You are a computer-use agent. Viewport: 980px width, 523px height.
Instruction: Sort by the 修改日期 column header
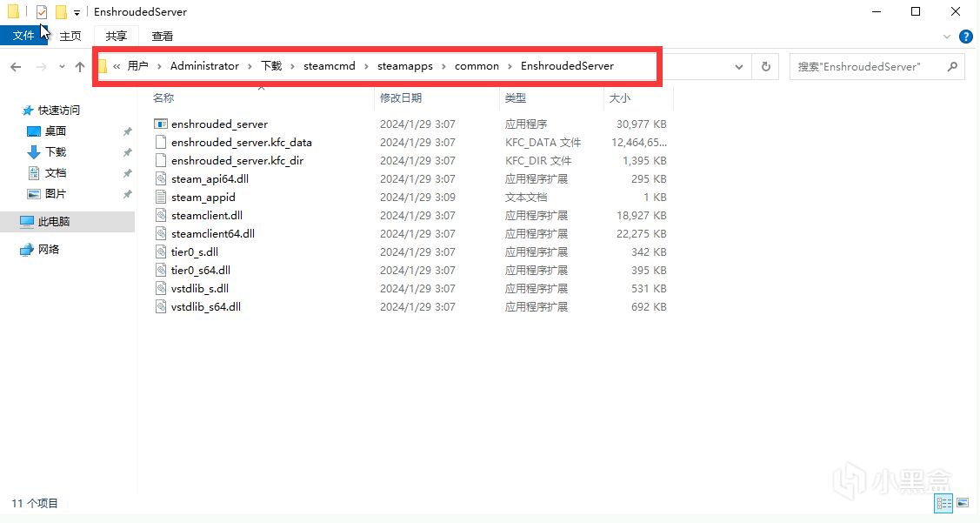401,97
